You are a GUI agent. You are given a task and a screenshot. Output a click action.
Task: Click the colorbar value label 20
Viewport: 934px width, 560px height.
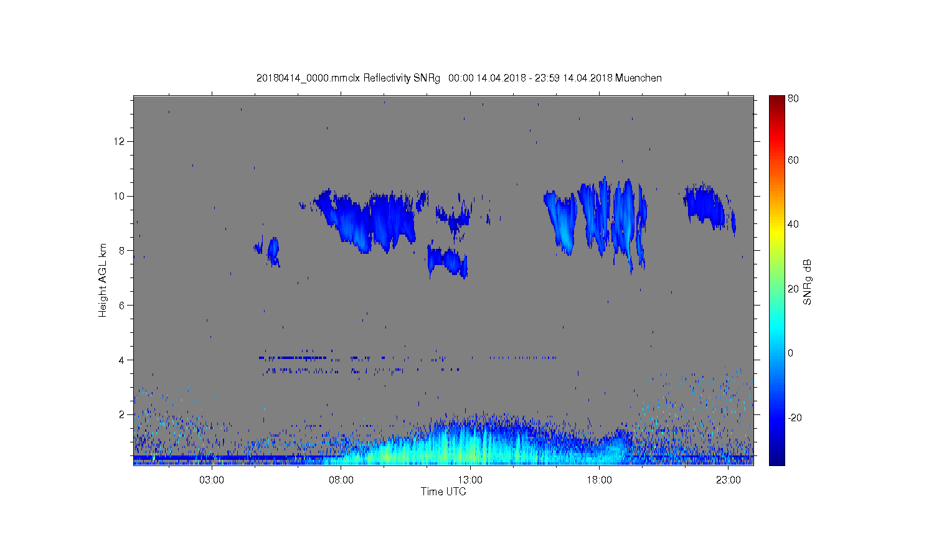coord(793,289)
